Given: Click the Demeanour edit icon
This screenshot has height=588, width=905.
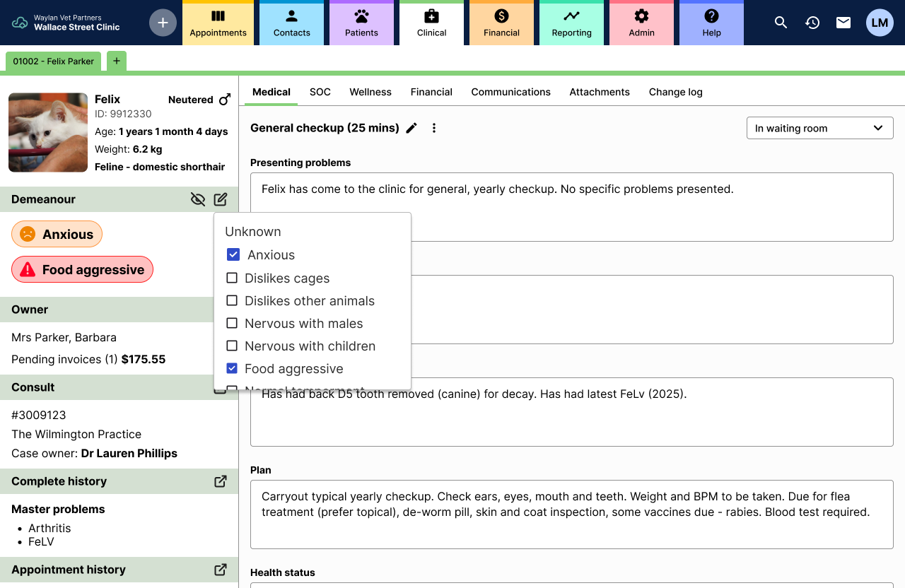Looking at the screenshot, I should [221, 199].
